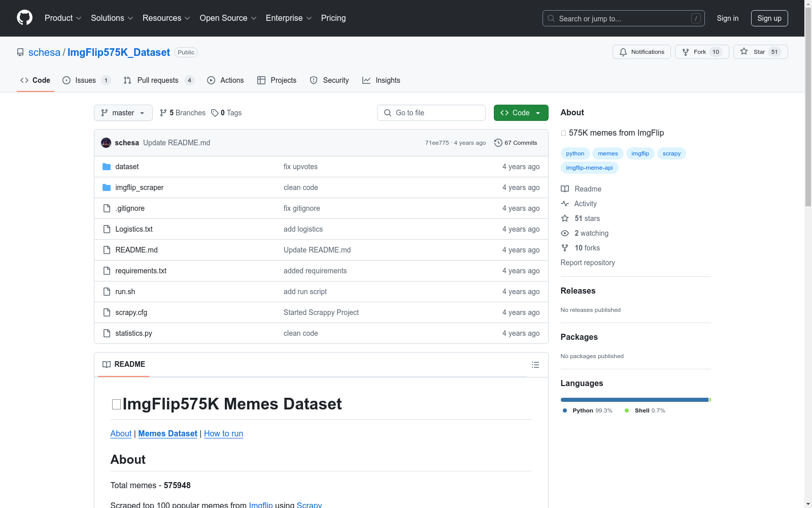Click the star icon beside 51 stars
The height and width of the screenshot is (508, 812).
click(x=565, y=218)
